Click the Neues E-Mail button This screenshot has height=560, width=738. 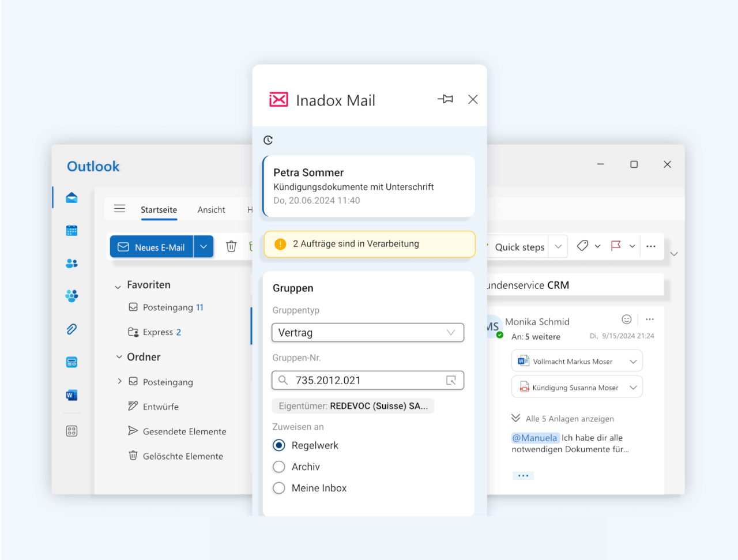click(x=152, y=247)
